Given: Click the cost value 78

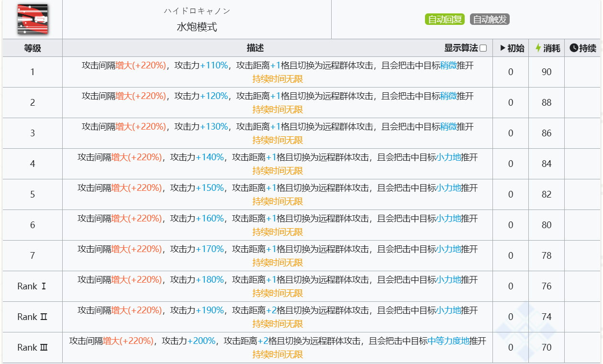Looking at the screenshot, I should tap(547, 256).
